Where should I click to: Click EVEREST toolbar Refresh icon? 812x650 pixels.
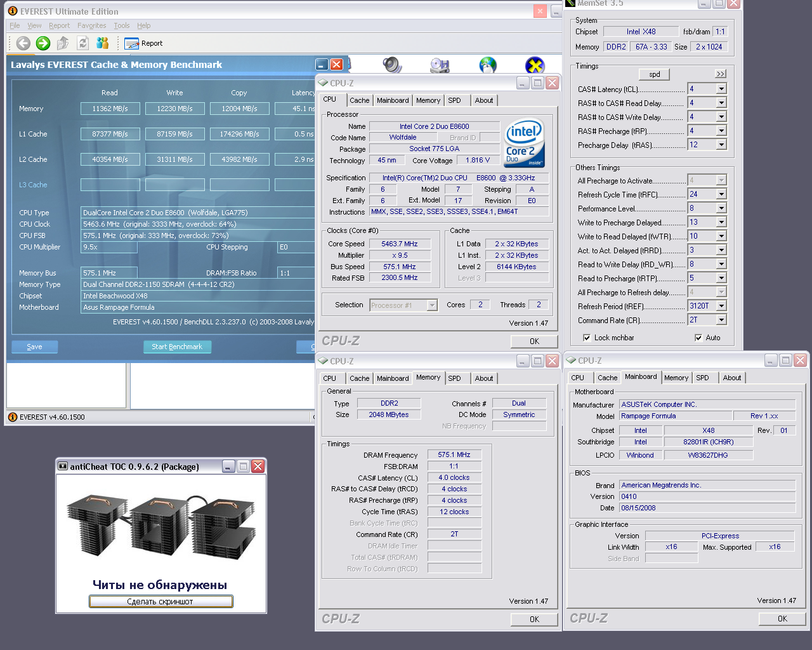tap(82, 43)
